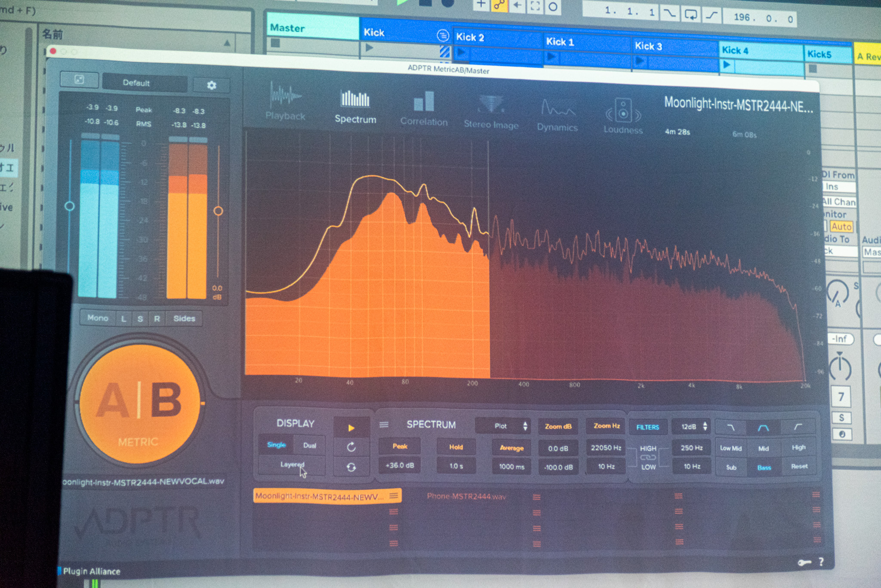Open the Plot type dropdown
This screenshot has width=881, height=588.
click(503, 426)
